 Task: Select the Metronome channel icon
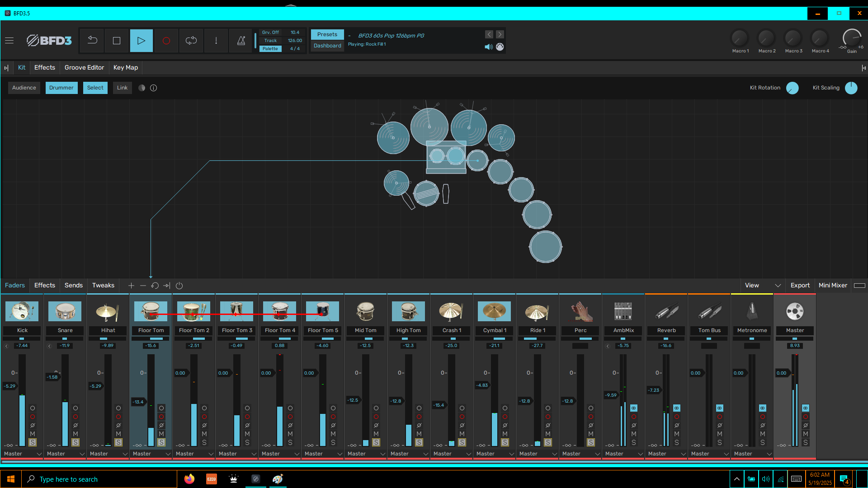click(x=752, y=311)
